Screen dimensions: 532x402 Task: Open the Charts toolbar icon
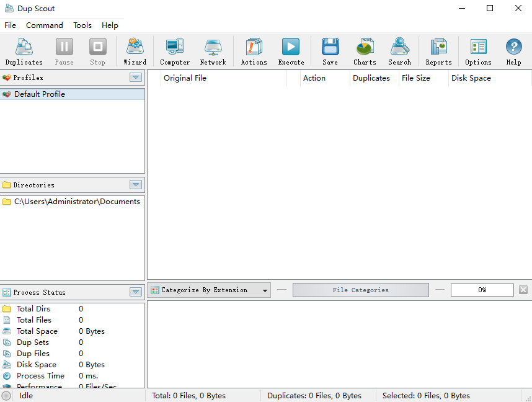[365, 51]
